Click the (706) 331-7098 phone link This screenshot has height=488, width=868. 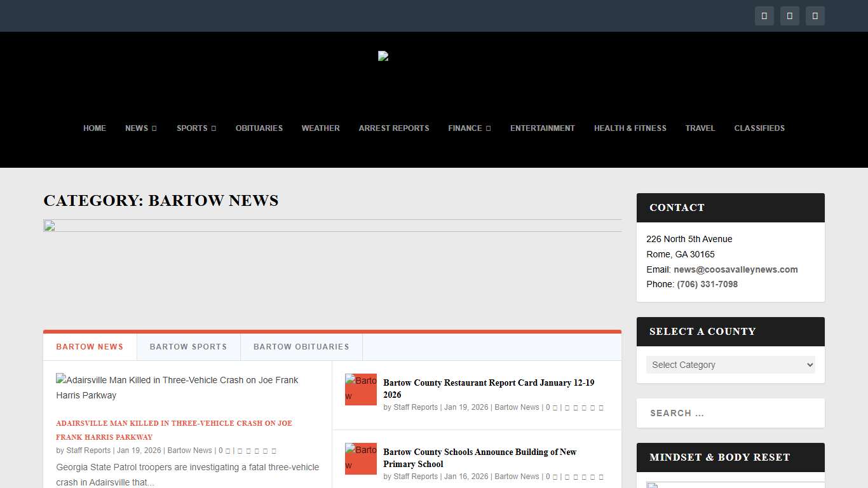pos(707,284)
